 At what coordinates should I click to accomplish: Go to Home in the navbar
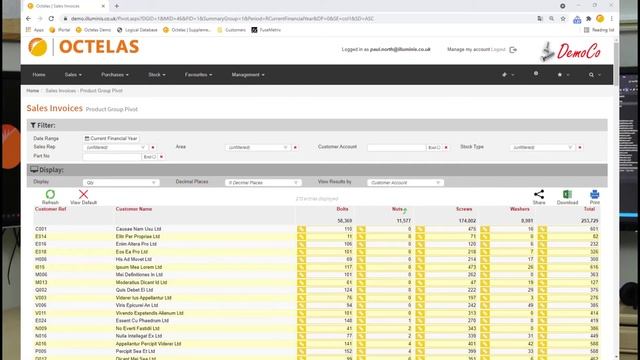pos(39,75)
